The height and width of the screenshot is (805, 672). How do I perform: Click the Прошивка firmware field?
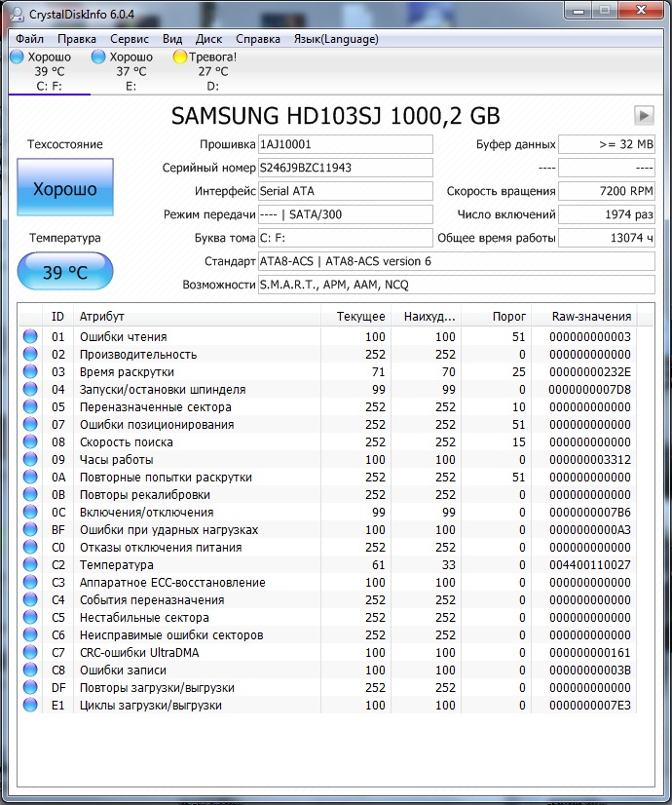pos(345,144)
